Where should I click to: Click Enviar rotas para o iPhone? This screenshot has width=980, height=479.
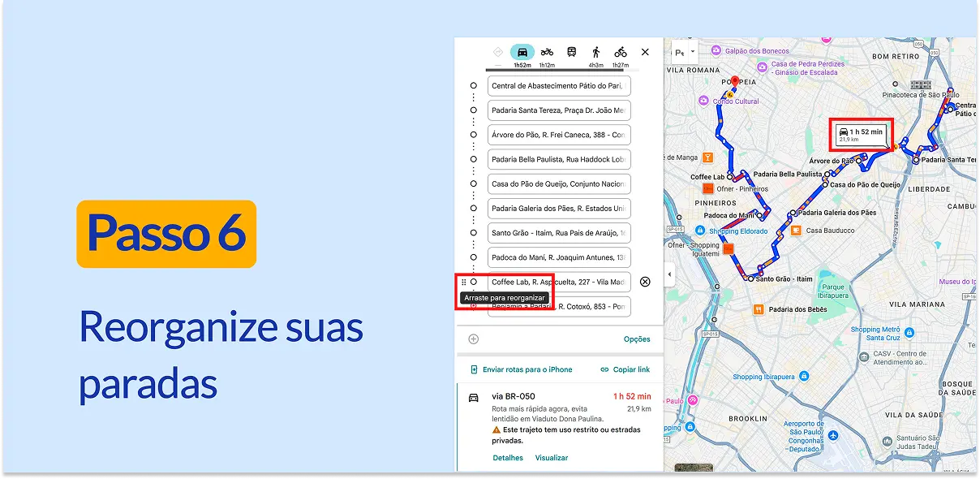point(527,369)
